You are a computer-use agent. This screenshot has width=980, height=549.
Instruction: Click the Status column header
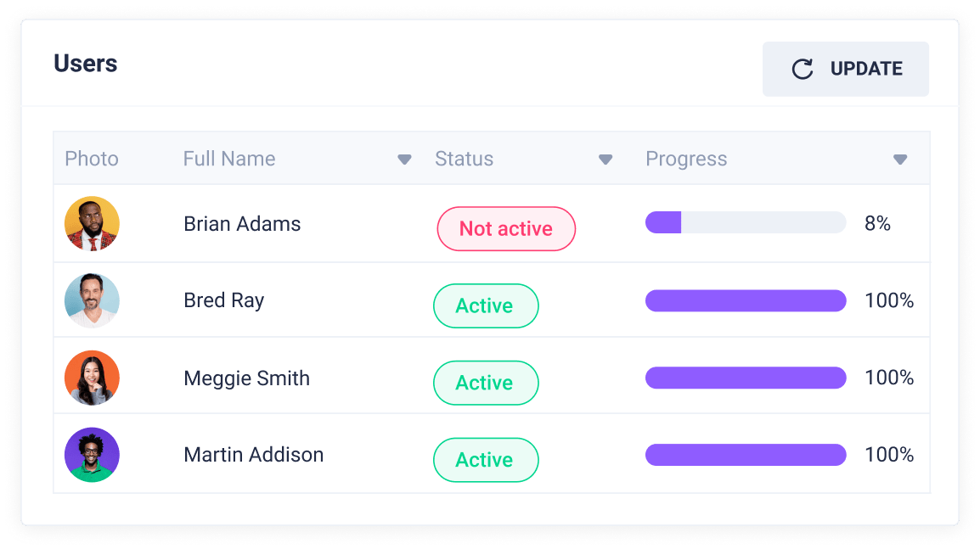click(464, 159)
